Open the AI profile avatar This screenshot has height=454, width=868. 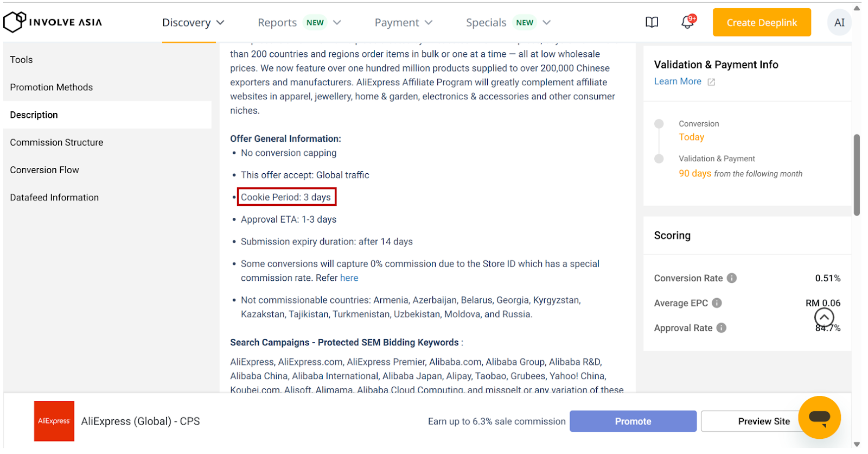[x=839, y=23]
